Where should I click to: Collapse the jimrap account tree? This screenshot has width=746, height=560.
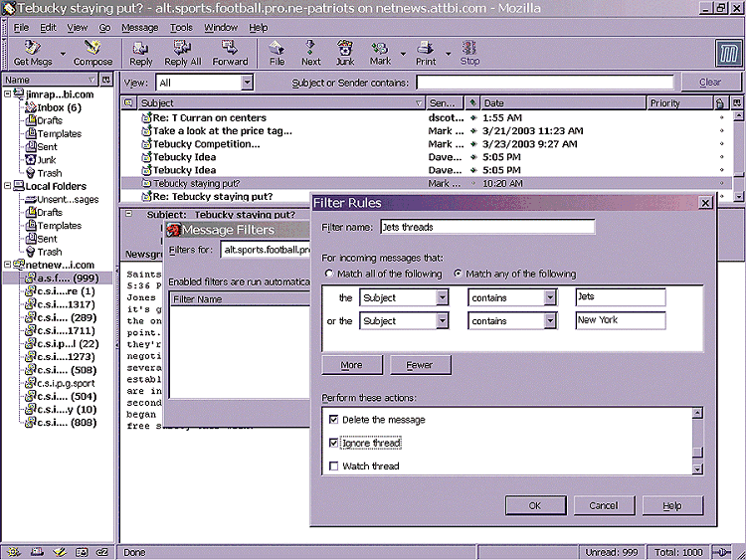click(x=8, y=94)
